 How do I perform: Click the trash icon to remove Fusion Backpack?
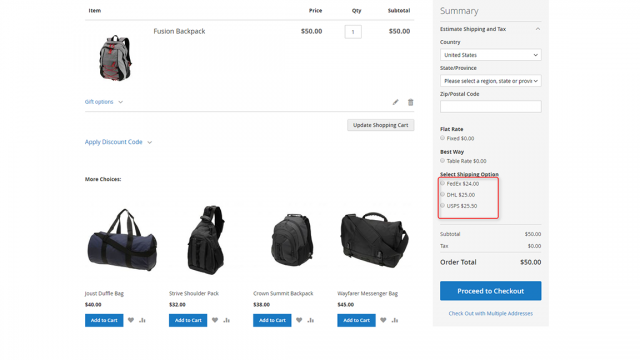click(x=410, y=102)
